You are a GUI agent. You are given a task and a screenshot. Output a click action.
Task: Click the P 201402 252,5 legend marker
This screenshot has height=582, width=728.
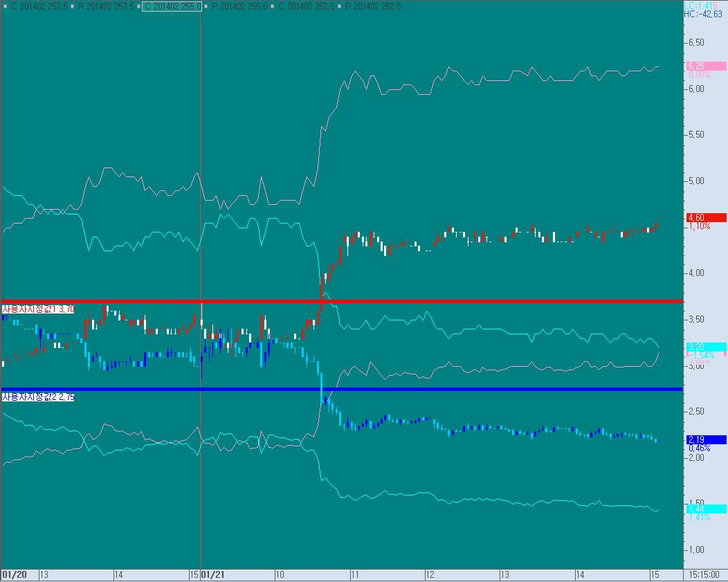pyautogui.click(x=338, y=6)
